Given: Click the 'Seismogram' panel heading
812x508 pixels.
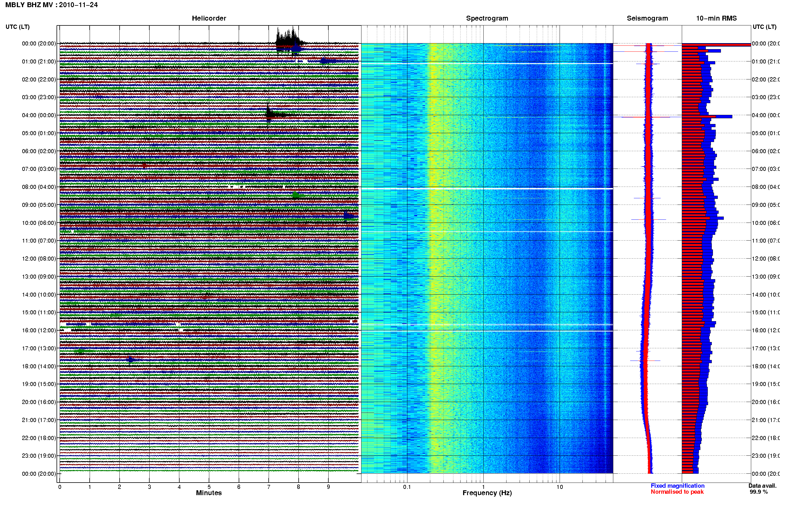Looking at the screenshot, I should pos(647,19).
